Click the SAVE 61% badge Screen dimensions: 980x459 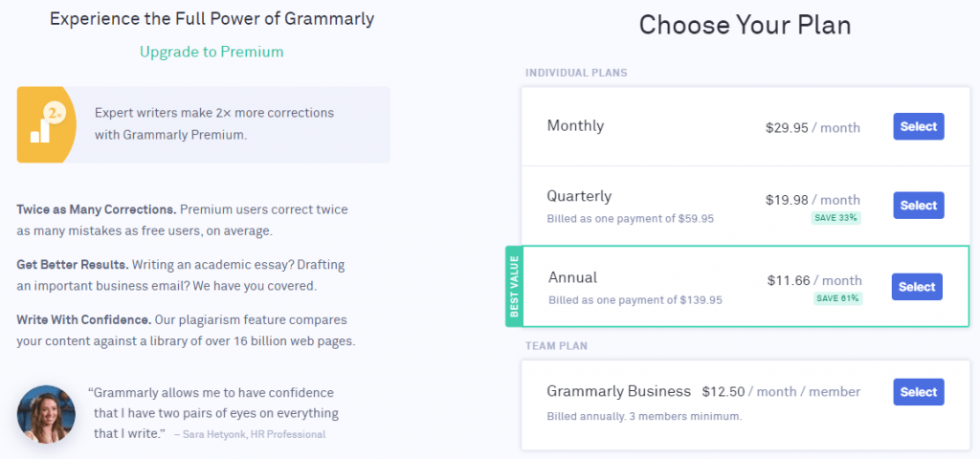pos(837,298)
